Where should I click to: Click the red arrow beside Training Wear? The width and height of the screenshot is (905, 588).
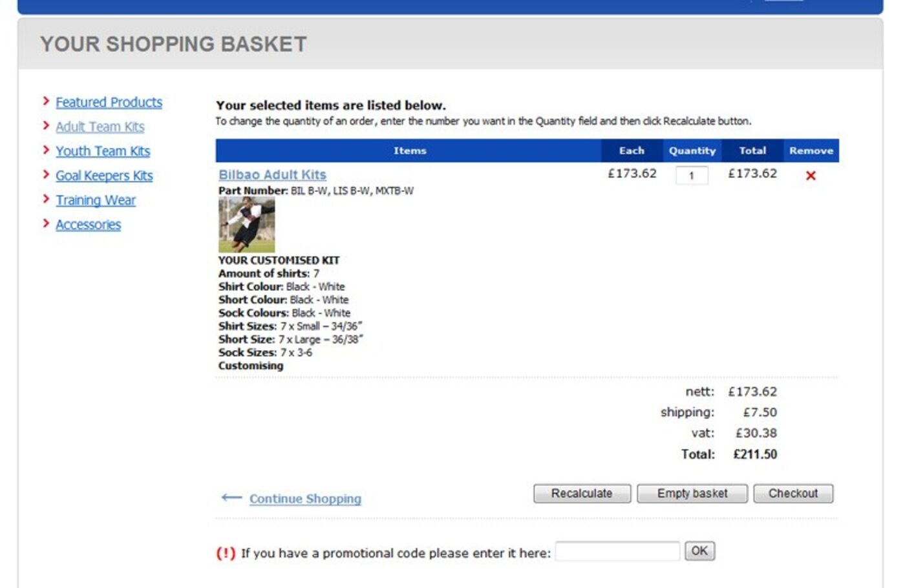click(45, 198)
